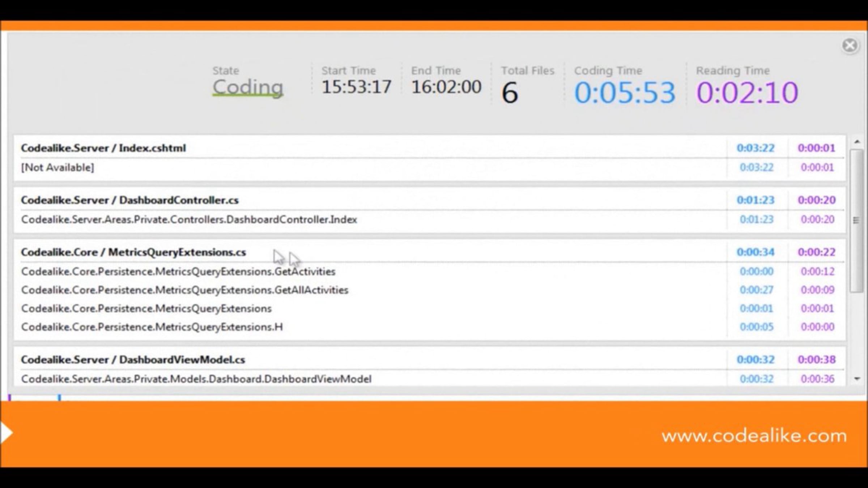The height and width of the screenshot is (488, 868).
Task: Click the blue timeline marker below the list
Action: click(x=59, y=398)
